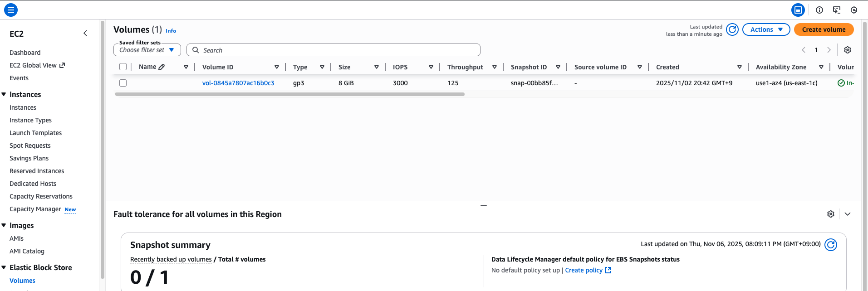
Task: Open Dashboard in the sidebar
Action: (25, 53)
